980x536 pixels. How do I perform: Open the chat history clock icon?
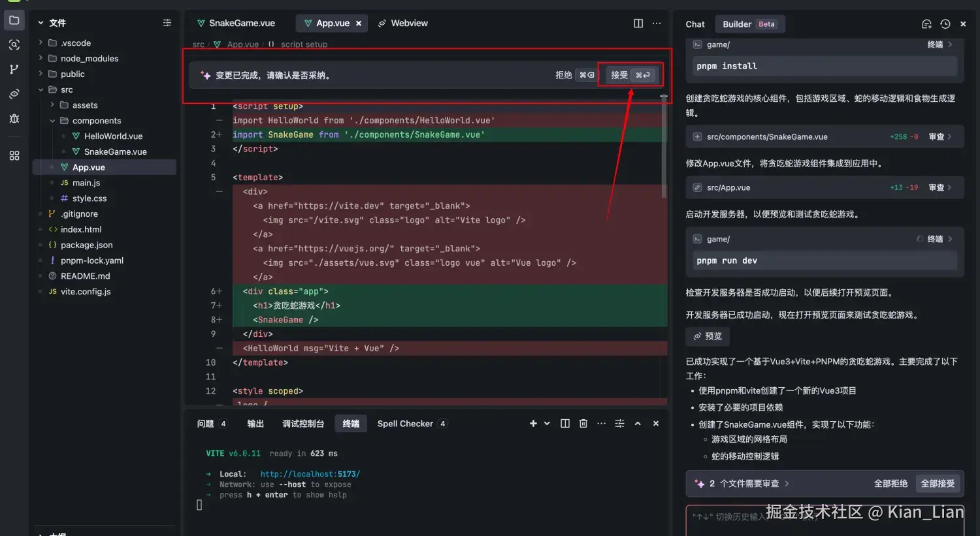click(x=945, y=24)
